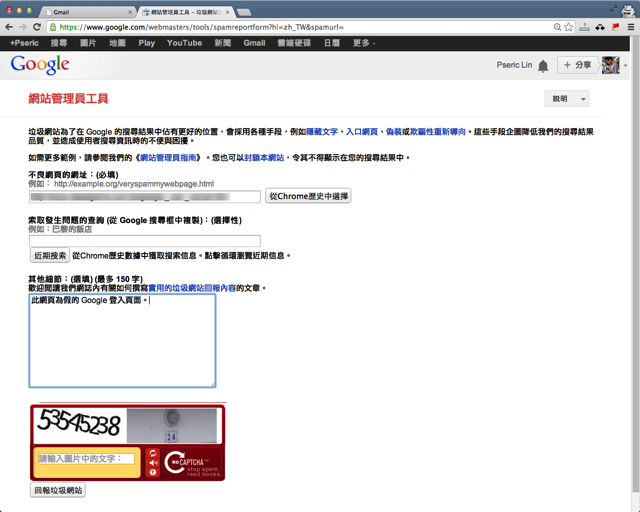
Task: Submit with 回報垃圾網站 button
Action: 58,490
